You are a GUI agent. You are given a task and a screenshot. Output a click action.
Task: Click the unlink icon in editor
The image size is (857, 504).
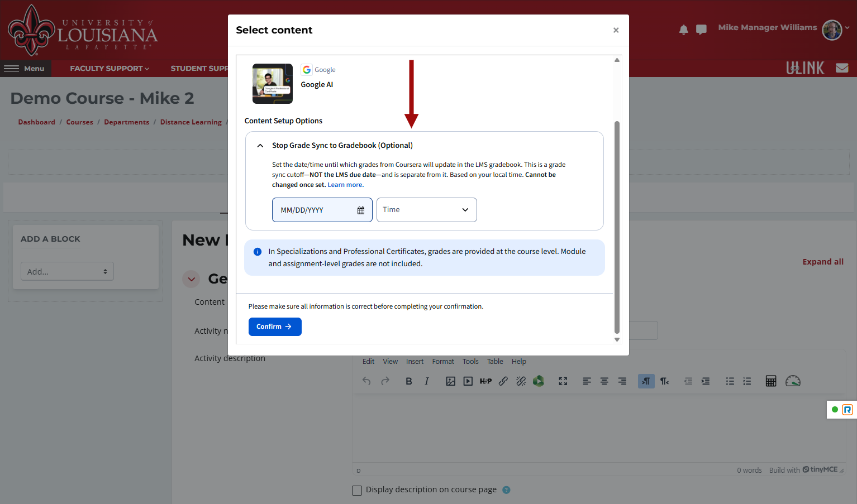(521, 381)
